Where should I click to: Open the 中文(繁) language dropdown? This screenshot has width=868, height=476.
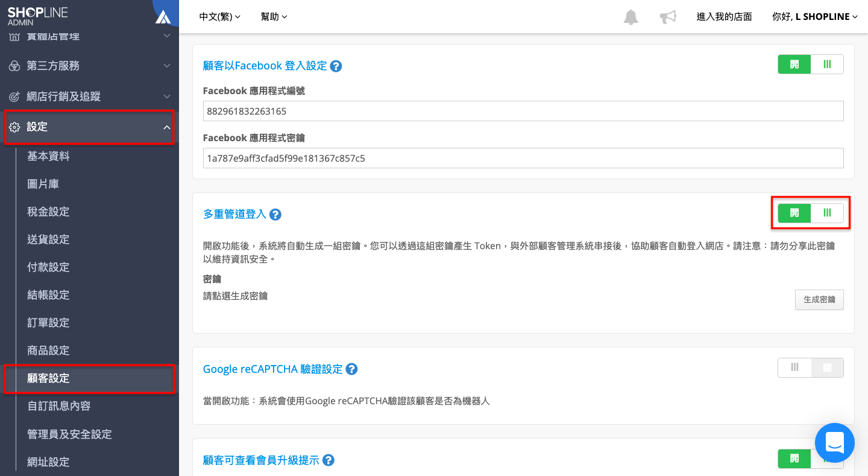[x=220, y=17]
